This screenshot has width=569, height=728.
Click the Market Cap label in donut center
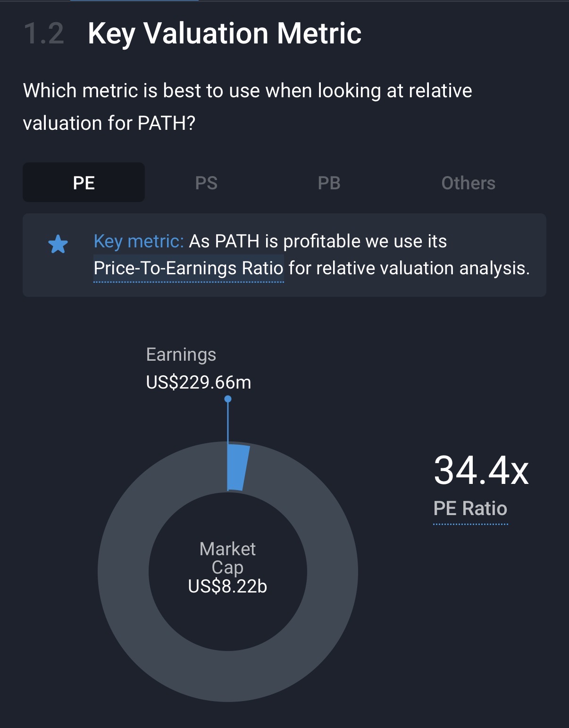[227, 558]
